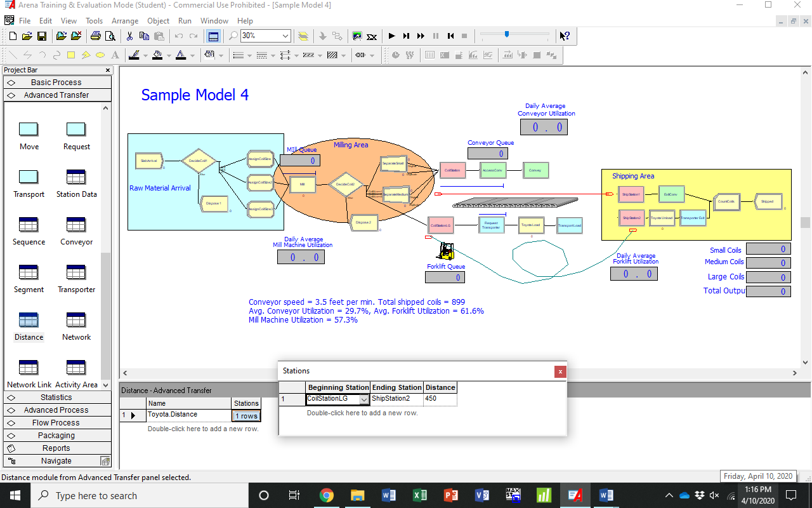This screenshot has height=508, width=812.
Task: Open the Tools menu
Action: click(x=94, y=21)
